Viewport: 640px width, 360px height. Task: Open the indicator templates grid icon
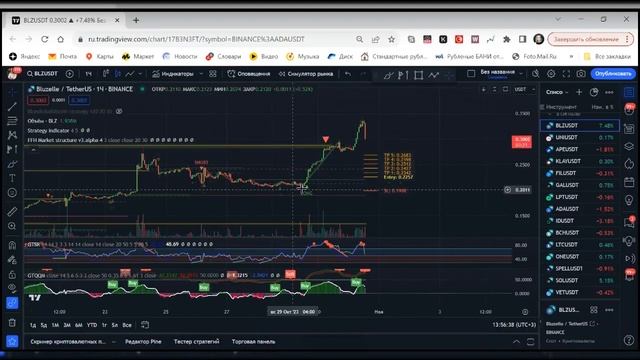click(x=213, y=74)
